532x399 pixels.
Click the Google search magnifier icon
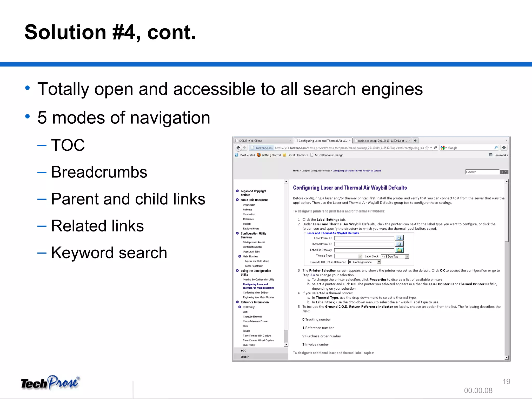tap(496, 148)
